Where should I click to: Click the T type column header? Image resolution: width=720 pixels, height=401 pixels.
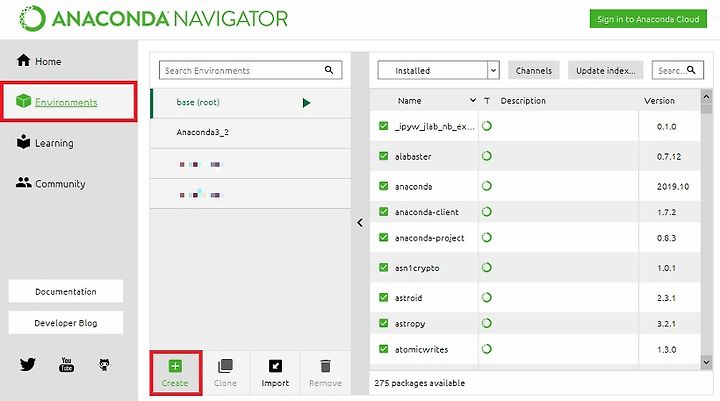(487, 101)
